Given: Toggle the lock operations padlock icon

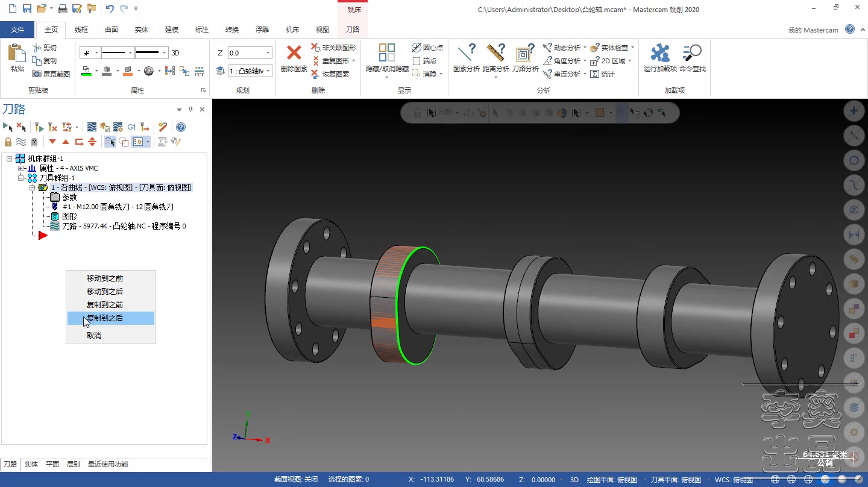Looking at the screenshot, I should tap(8, 142).
